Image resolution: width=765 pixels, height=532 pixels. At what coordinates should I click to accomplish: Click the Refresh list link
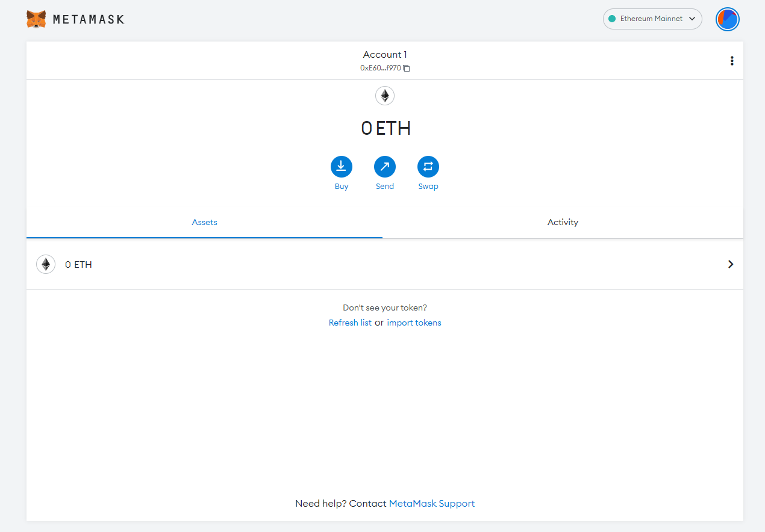(350, 323)
